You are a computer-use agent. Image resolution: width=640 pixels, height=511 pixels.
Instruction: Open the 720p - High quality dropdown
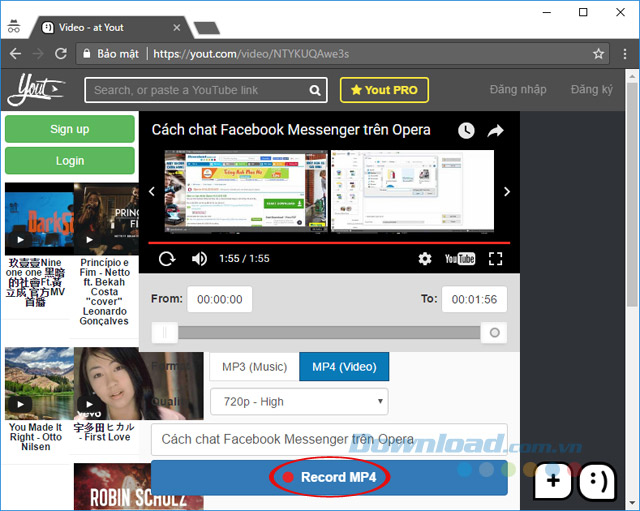click(299, 402)
